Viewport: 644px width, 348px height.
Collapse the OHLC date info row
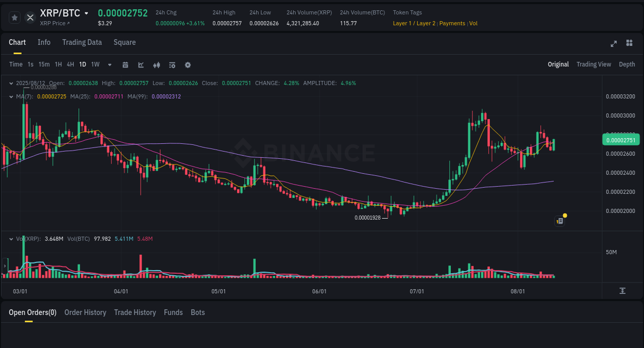point(11,83)
